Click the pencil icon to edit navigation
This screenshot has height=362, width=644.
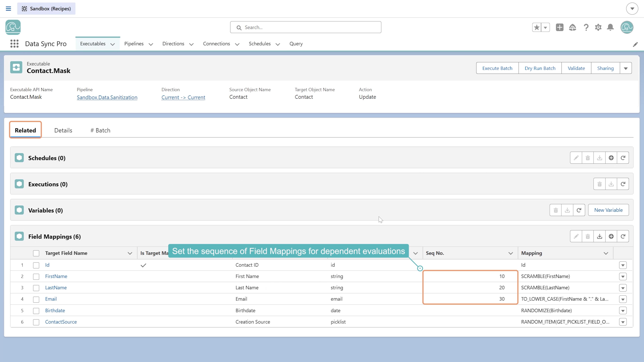[635, 44]
